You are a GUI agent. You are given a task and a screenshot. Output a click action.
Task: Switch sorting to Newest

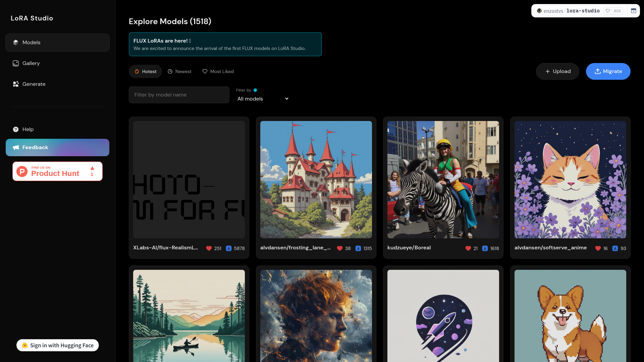tap(179, 71)
